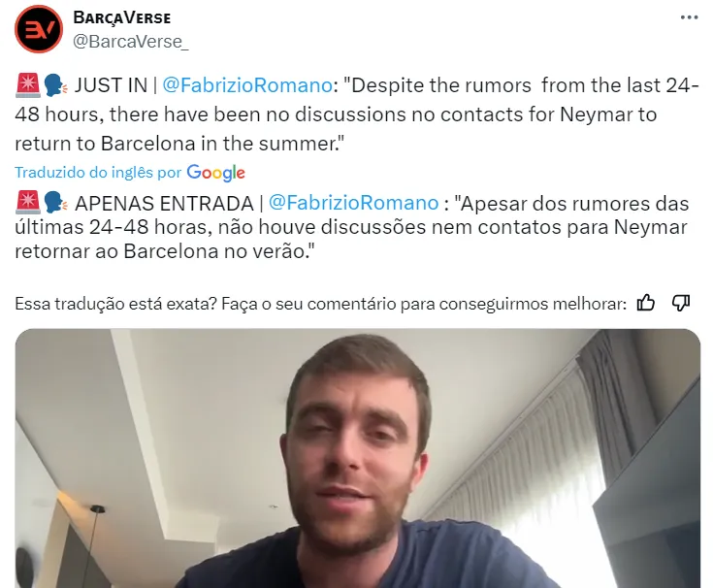Click the speaking head emoji before APENAS ENTRADA
Image resolution: width=713 pixels, height=588 pixels.
tap(55, 203)
